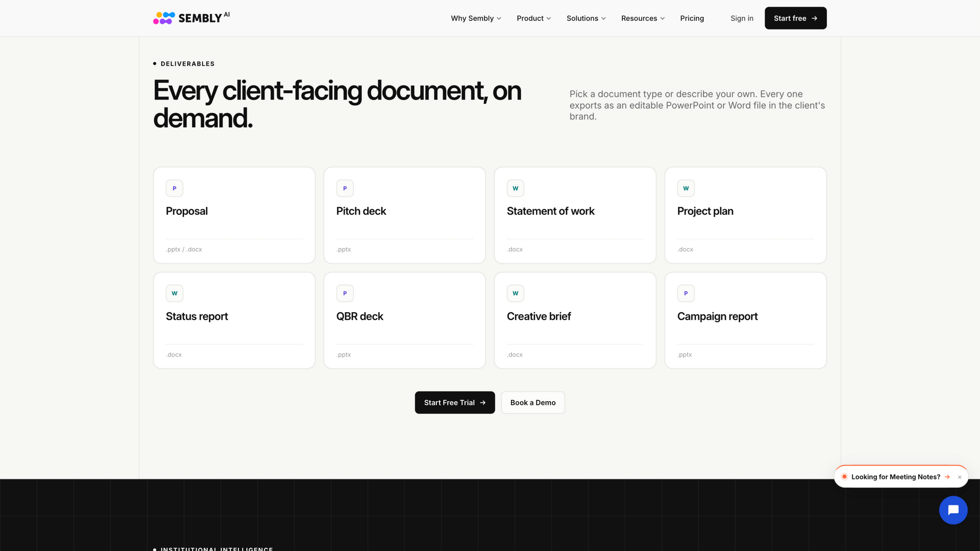Open the Resources dropdown menu
This screenshot has width=980, height=551.
(x=643, y=18)
